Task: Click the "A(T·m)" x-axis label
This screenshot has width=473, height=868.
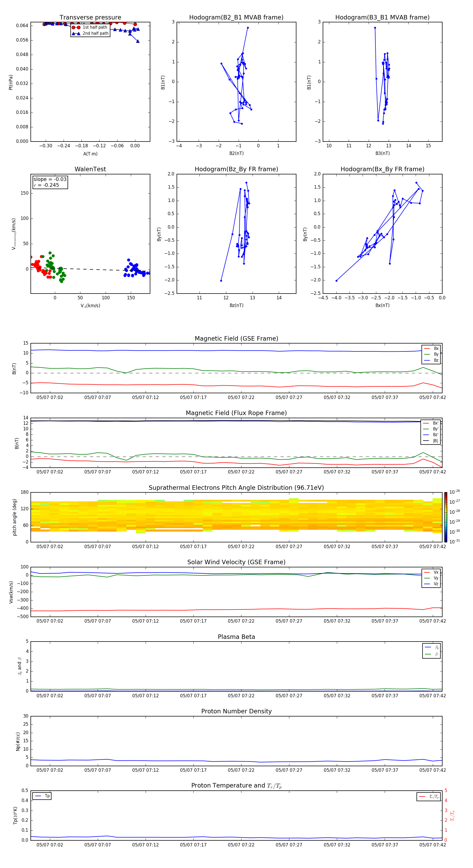Action: (90, 154)
